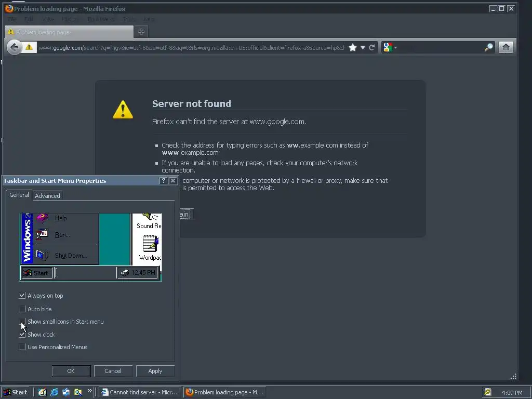Switch to Cannot find server taskbar window
The width and height of the screenshot is (532, 399).
coord(140,392)
